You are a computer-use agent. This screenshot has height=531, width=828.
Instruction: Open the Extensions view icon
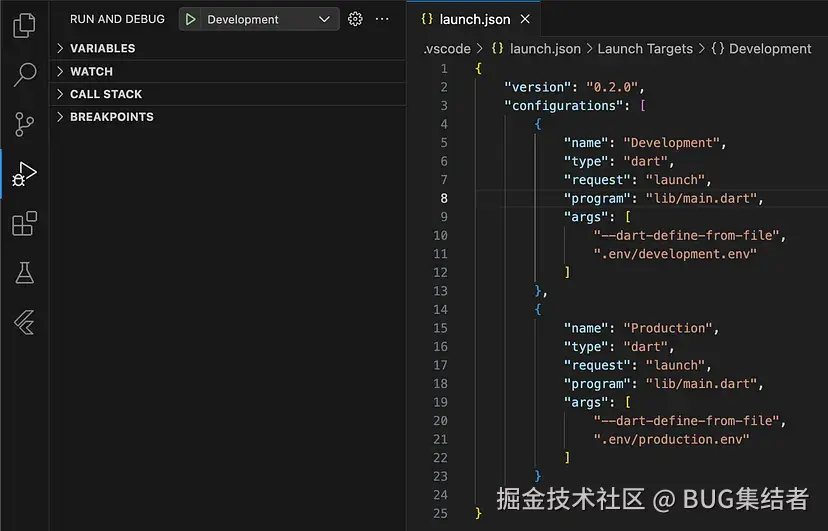pos(24,223)
